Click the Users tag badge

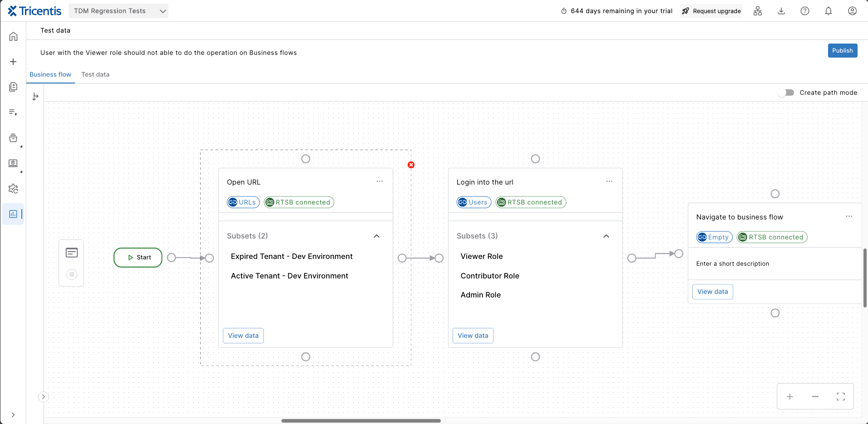(x=474, y=202)
